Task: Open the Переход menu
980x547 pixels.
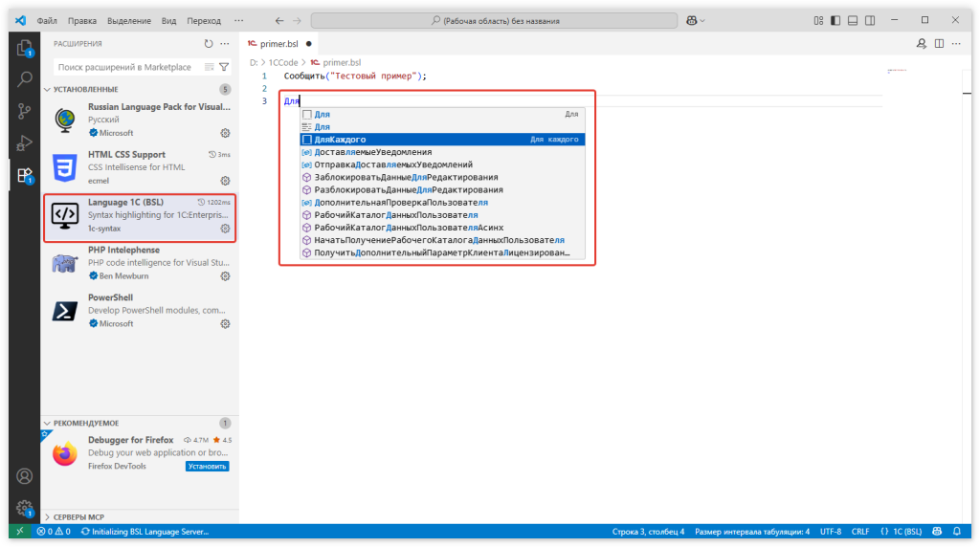Action: point(204,21)
